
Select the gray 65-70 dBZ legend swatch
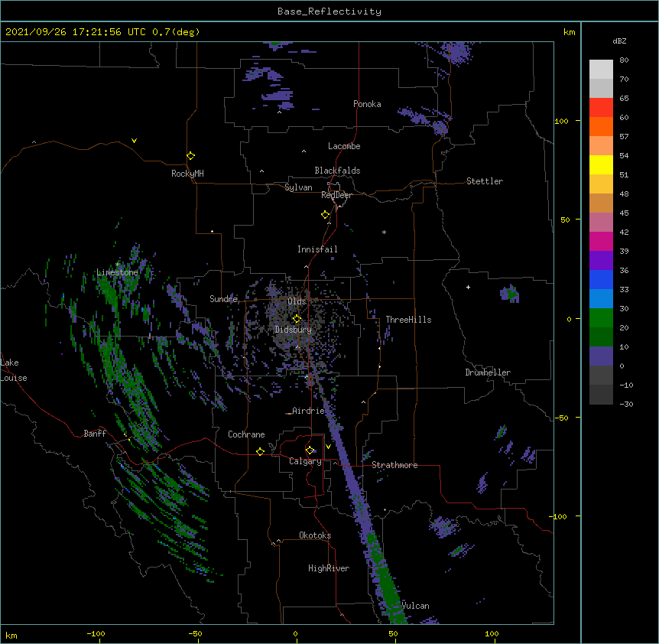(601, 88)
